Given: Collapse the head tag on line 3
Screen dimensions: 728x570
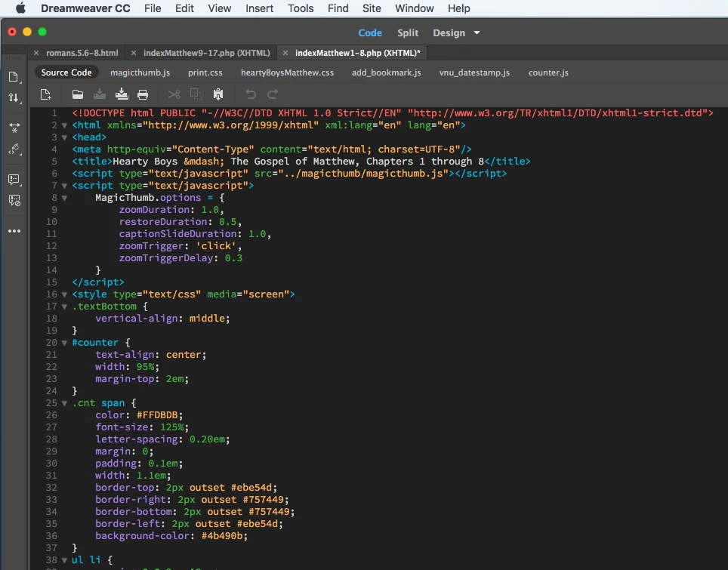Looking at the screenshot, I should pyautogui.click(x=64, y=137).
